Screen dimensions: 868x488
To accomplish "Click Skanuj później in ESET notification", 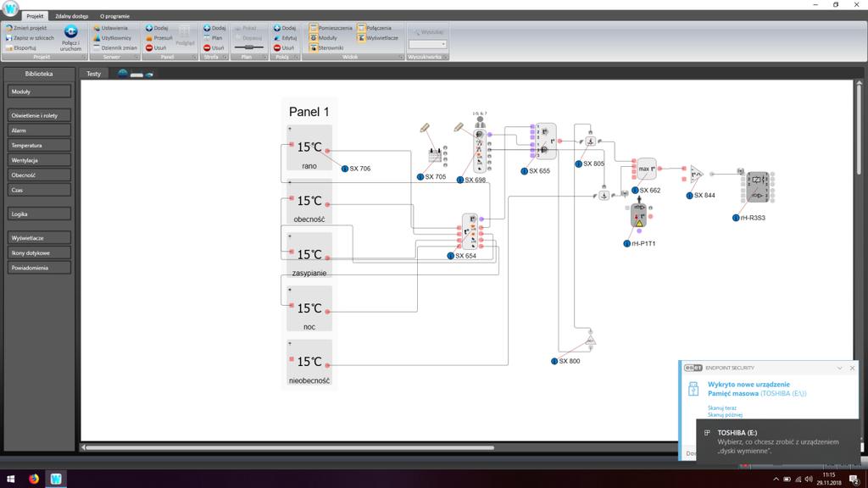I will click(725, 414).
